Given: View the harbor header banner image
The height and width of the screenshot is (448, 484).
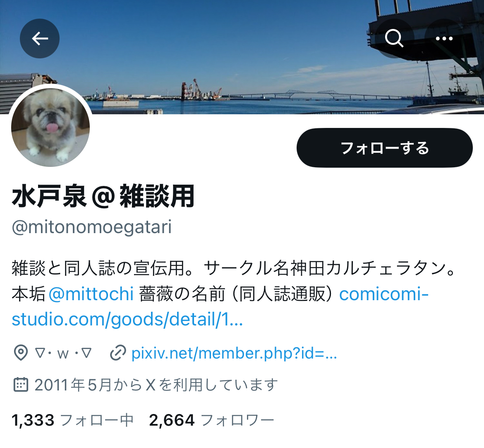Looking at the screenshot, I should (x=242, y=57).
